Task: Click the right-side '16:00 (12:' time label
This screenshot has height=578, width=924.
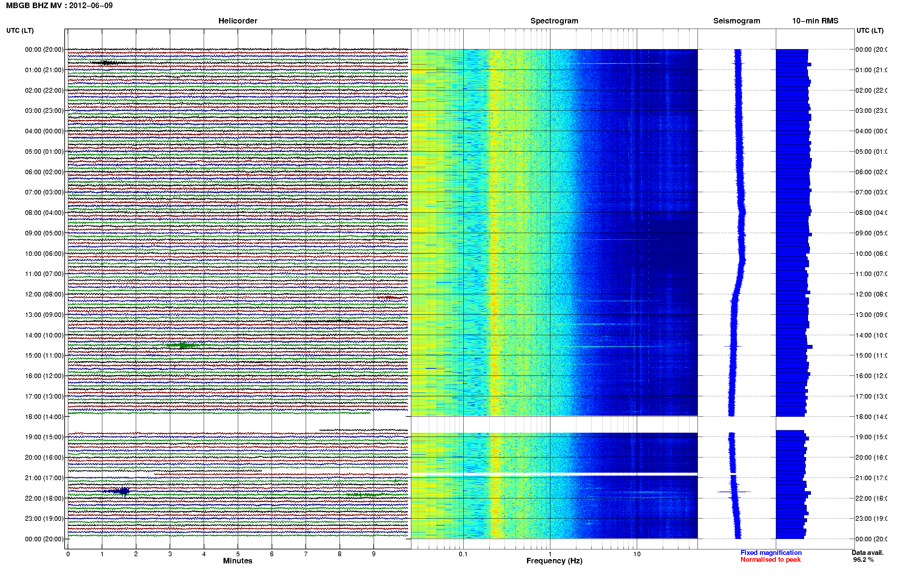Action: click(871, 376)
